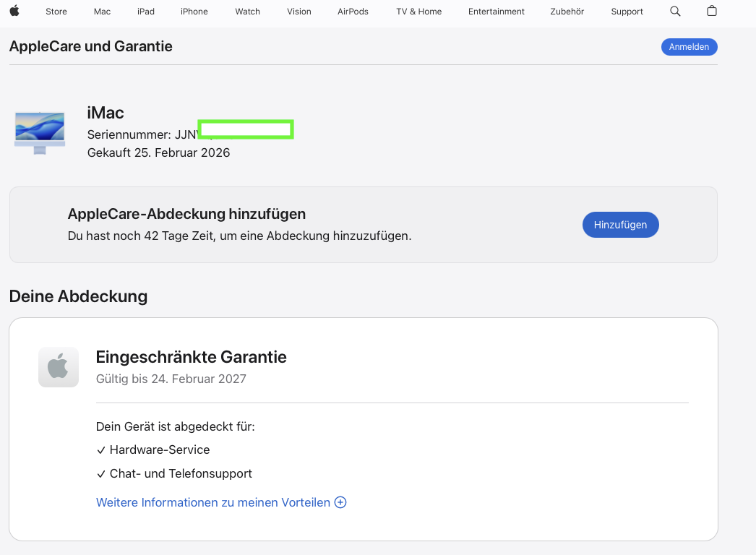
Task: Click the plus circle icon beside Vorteilen
Action: (x=340, y=502)
